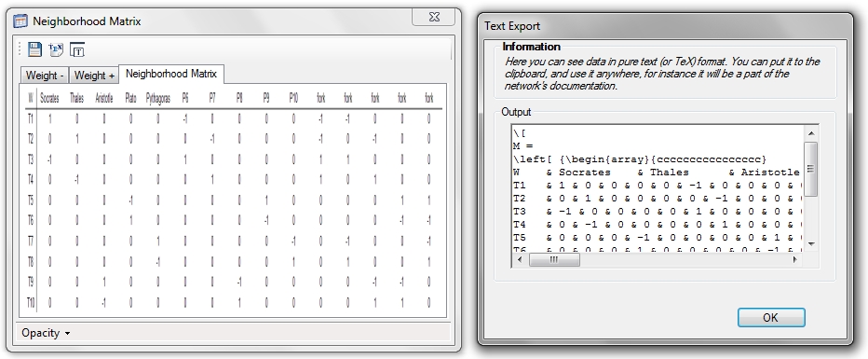Select row header T7 in the matrix table

click(31, 241)
